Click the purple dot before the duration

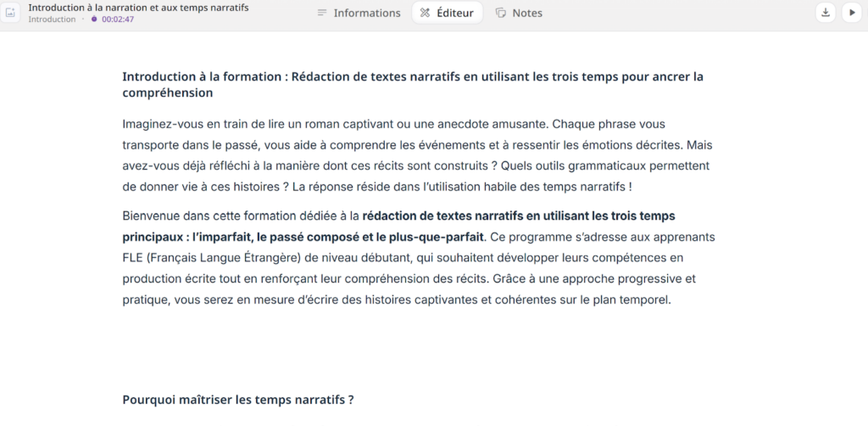pyautogui.click(x=94, y=20)
